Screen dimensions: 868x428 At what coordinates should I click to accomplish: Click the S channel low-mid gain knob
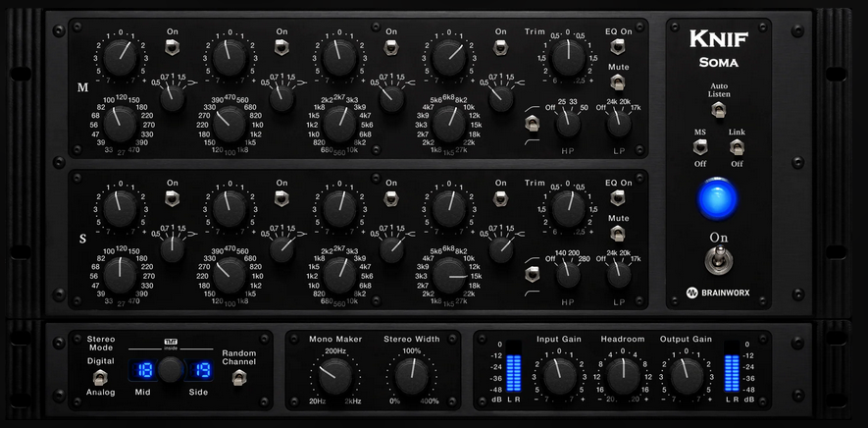click(230, 209)
